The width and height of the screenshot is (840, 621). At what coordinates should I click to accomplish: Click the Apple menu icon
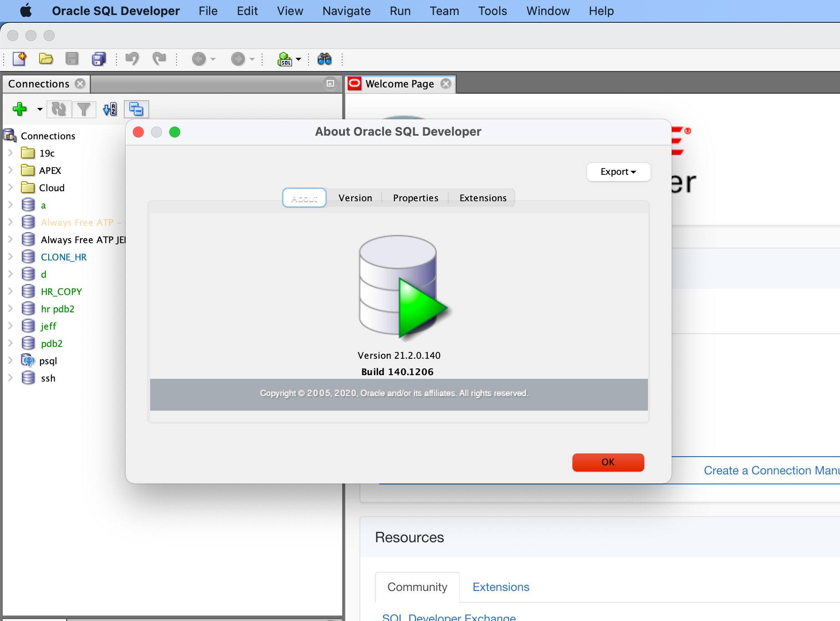pos(26,10)
